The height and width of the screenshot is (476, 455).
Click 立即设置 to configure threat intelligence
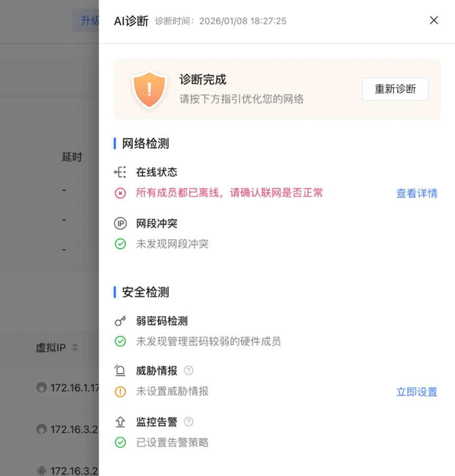click(x=417, y=392)
